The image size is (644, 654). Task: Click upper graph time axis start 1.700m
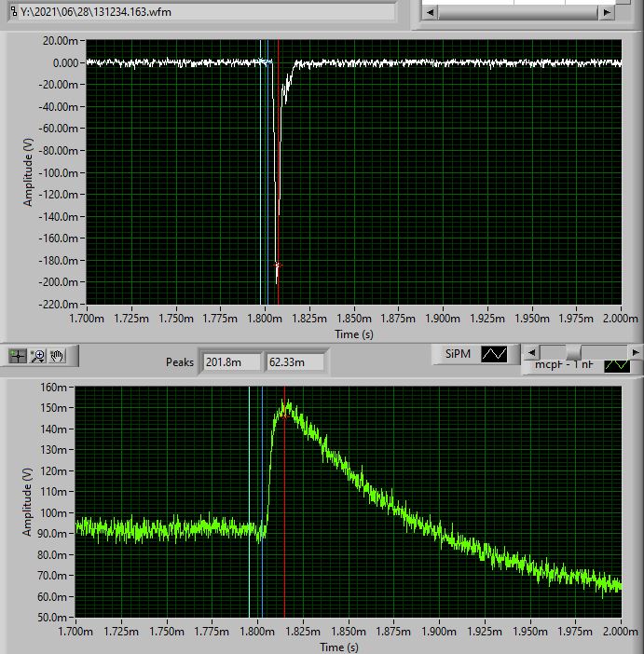click(87, 319)
